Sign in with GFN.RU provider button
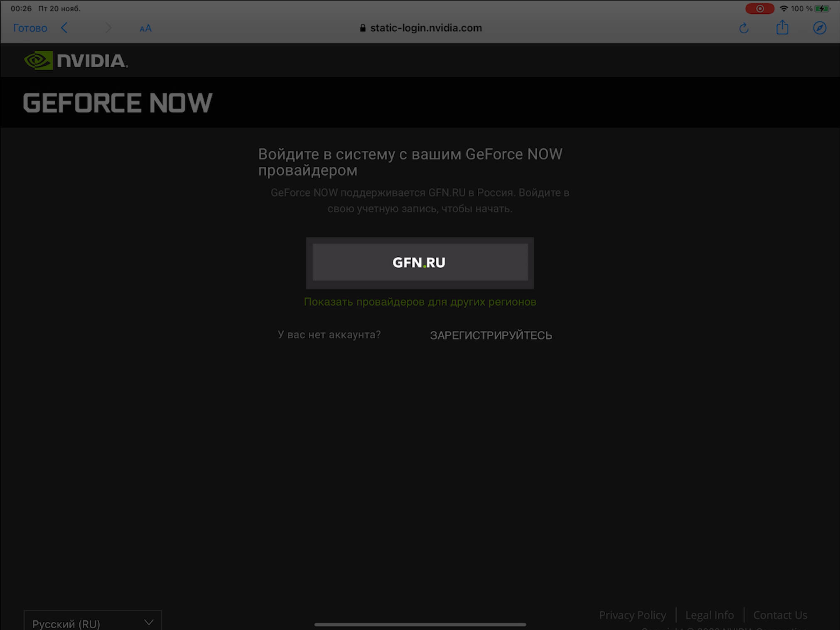Viewport: 840px width, 630px height. (x=420, y=262)
